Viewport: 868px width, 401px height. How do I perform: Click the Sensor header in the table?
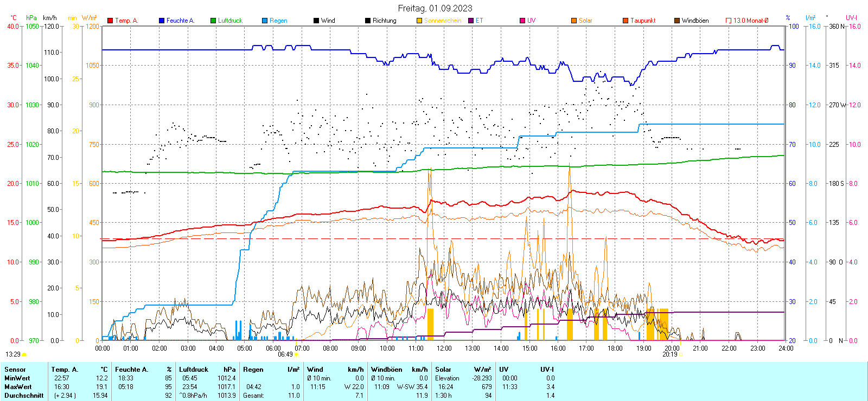[x=15, y=370]
